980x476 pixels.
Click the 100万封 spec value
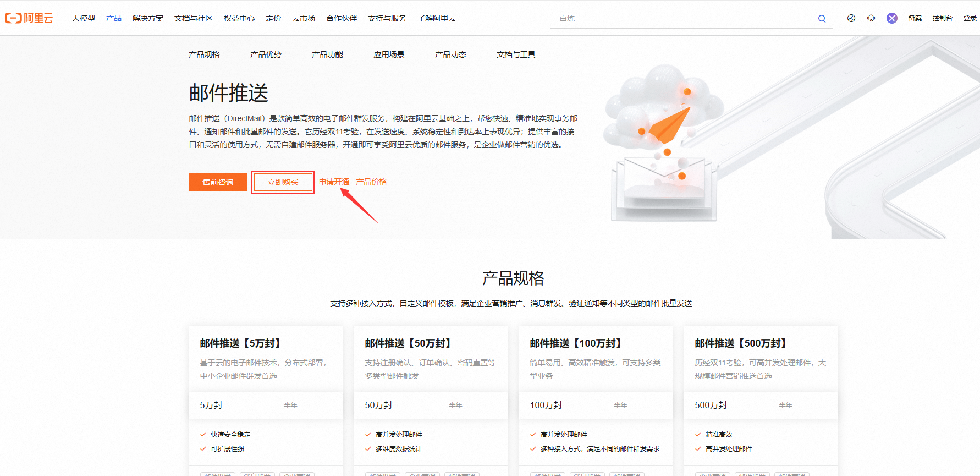coord(546,405)
